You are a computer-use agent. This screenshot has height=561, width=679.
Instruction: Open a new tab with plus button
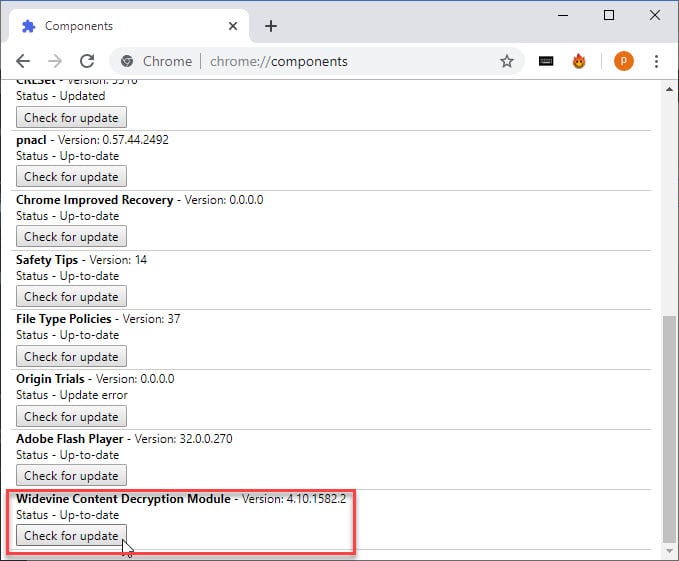271,26
